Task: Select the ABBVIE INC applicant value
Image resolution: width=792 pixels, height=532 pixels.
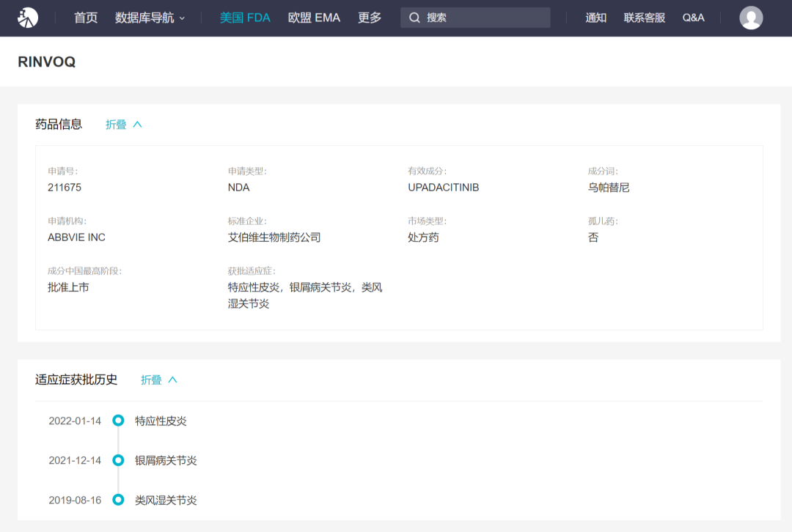Action: [x=77, y=237]
